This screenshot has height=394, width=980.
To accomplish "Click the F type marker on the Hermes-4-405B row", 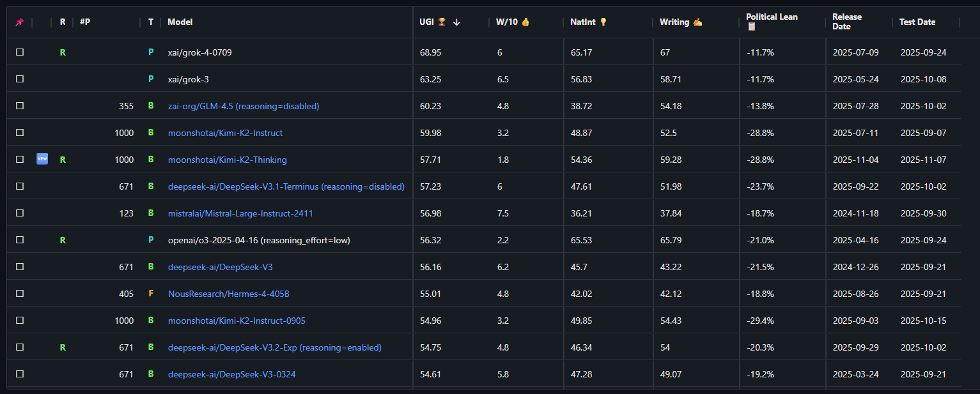I will click(151, 294).
